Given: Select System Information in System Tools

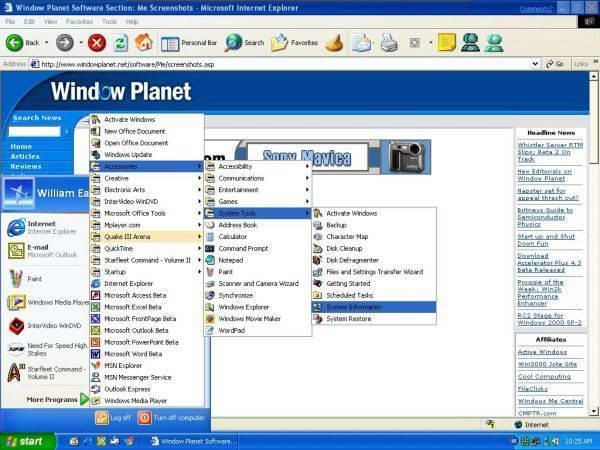Looking at the screenshot, I should click(374, 307).
